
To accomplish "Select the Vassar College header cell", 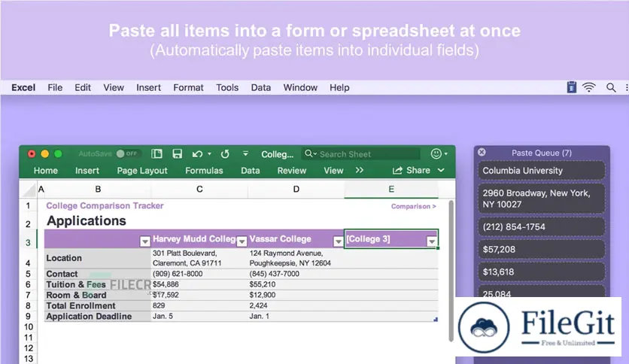I will point(296,239).
